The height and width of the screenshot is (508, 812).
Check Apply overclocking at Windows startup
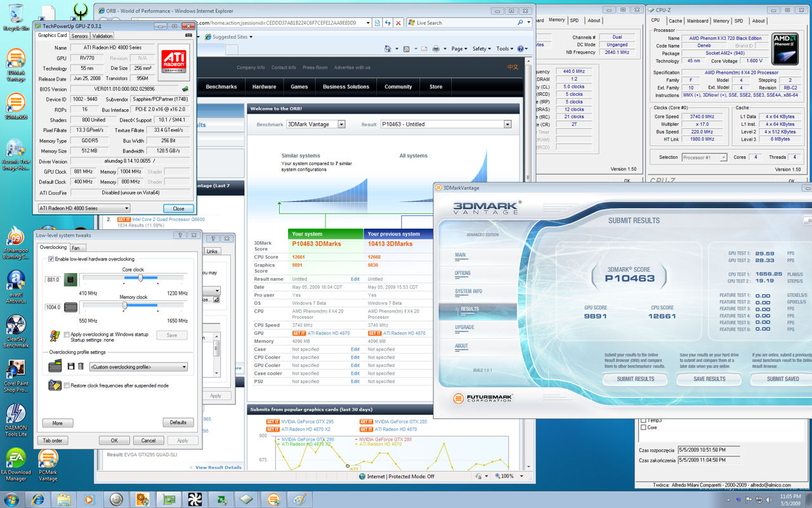[x=67, y=333]
